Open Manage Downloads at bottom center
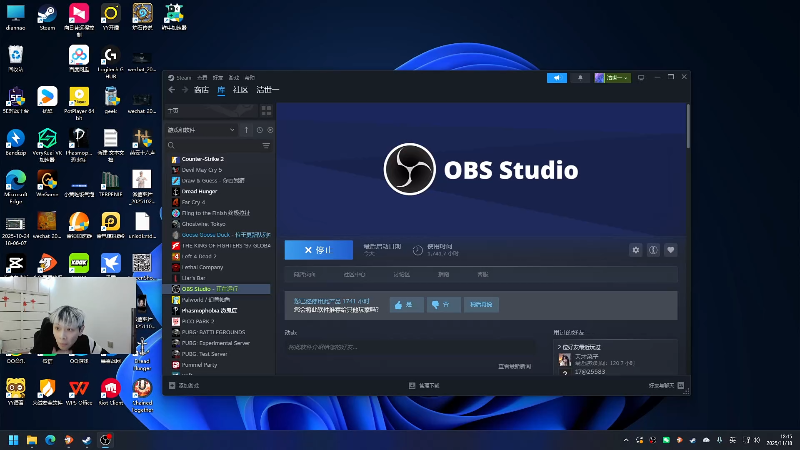 pos(424,386)
